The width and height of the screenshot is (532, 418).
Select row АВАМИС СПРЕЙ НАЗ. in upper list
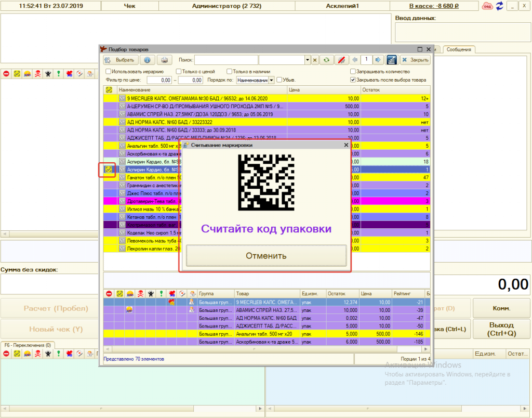(x=267, y=114)
